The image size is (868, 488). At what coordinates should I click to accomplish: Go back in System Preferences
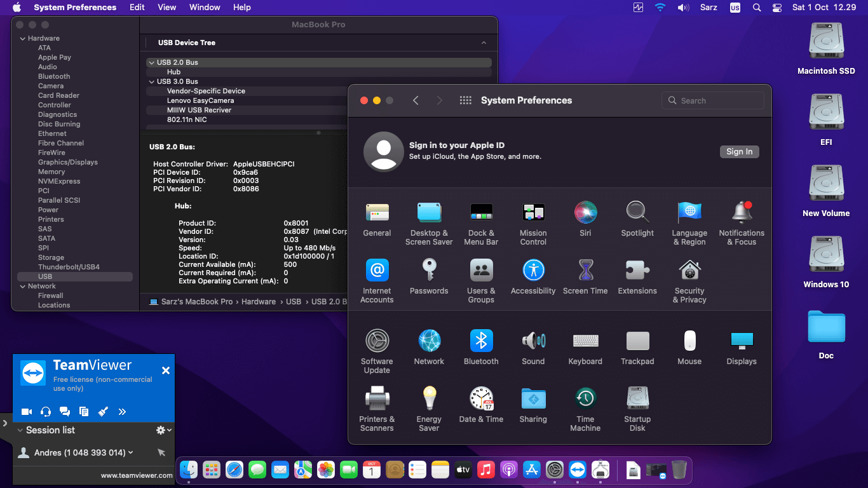pos(416,100)
